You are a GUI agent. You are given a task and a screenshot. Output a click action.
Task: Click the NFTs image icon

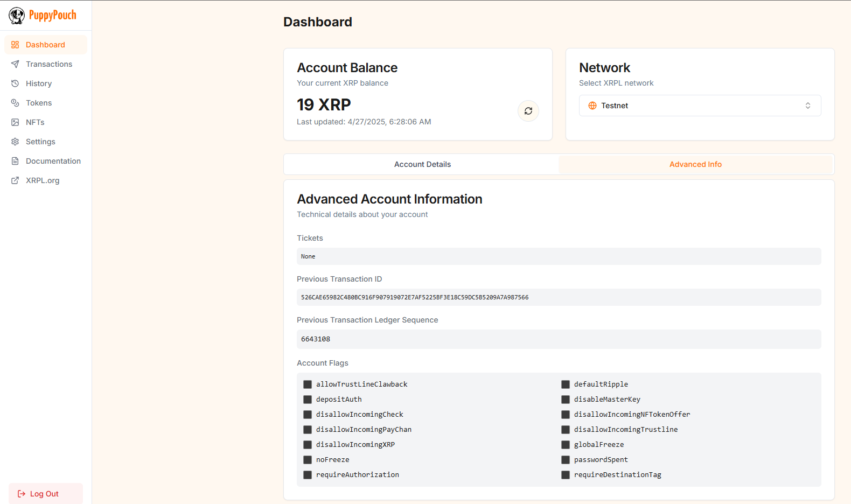pos(15,122)
